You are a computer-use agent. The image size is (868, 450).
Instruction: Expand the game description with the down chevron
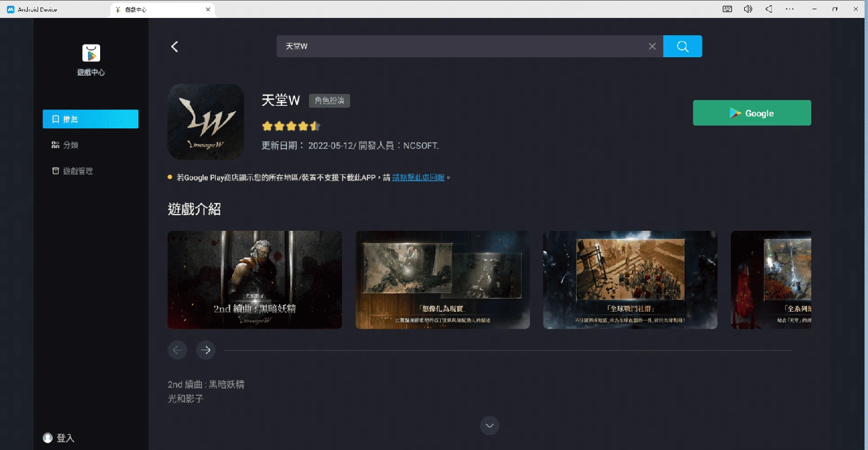click(489, 426)
